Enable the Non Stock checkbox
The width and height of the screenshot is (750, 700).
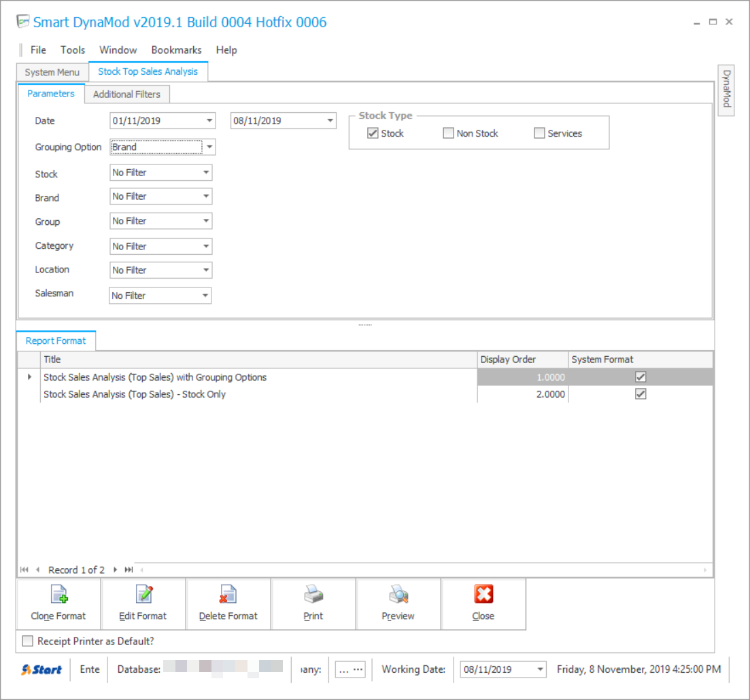click(x=448, y=133)
